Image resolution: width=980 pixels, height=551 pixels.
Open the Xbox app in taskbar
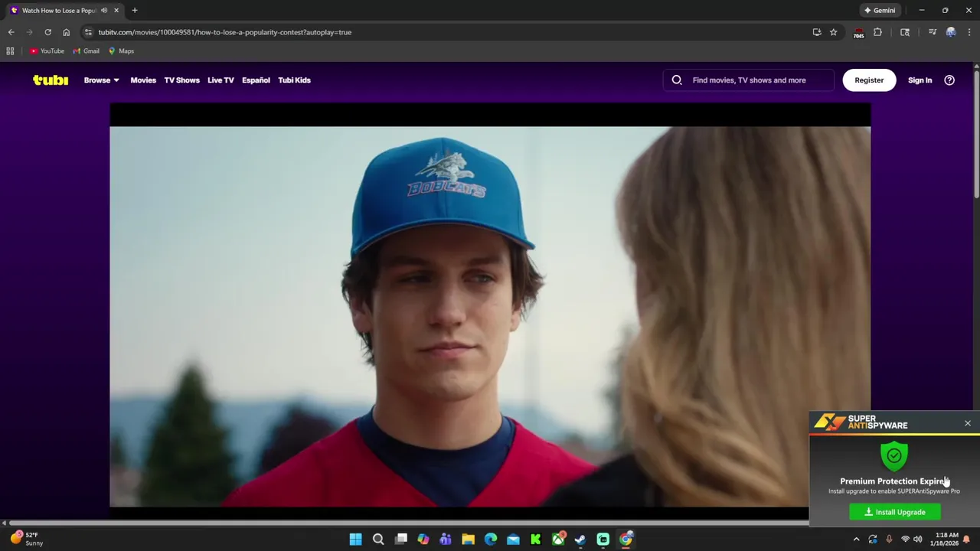pyautogui.click(x=558, y=540)
